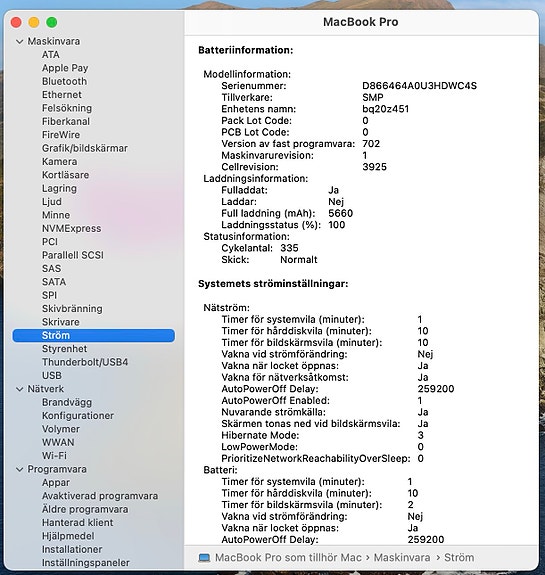The image size is (545, 575).
Task: Click Maskinvara in the bottom path bar
Action: pos(402,558)
